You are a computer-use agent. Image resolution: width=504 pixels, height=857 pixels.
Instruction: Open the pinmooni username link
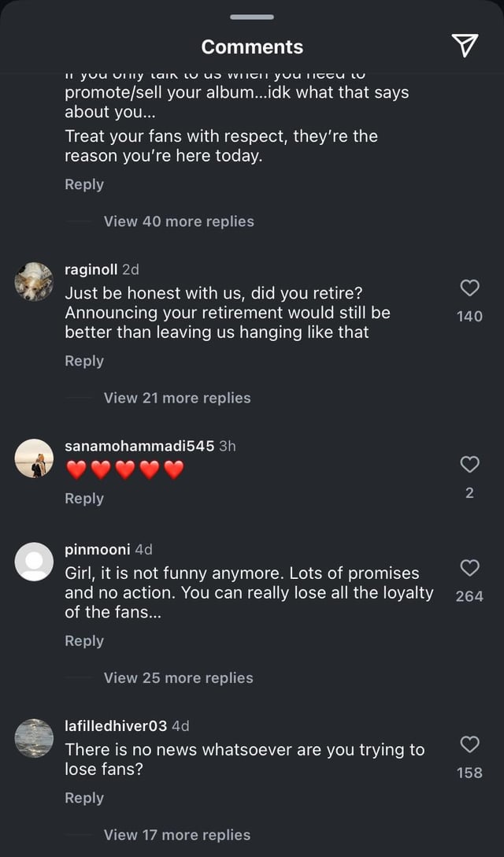[98, 549]
